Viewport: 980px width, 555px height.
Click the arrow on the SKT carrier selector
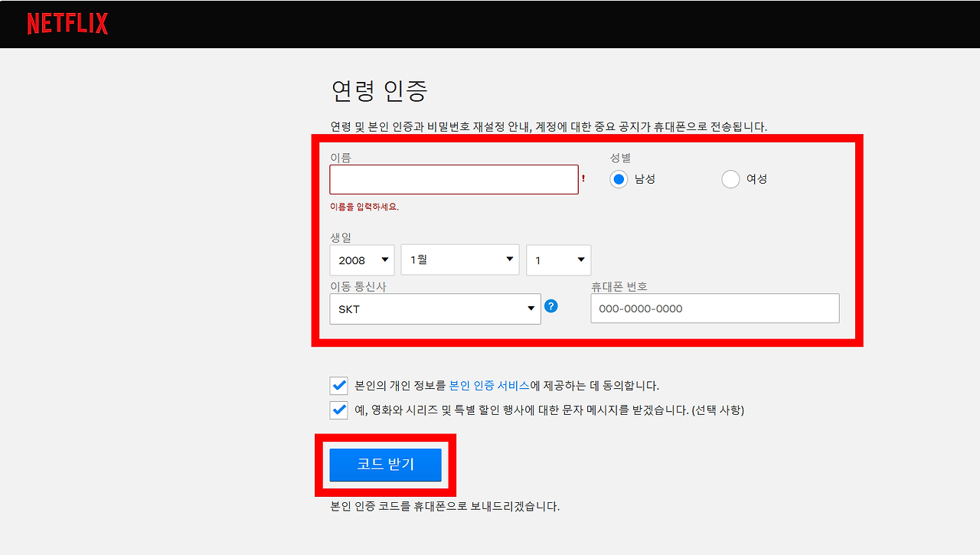pos(531,309)
